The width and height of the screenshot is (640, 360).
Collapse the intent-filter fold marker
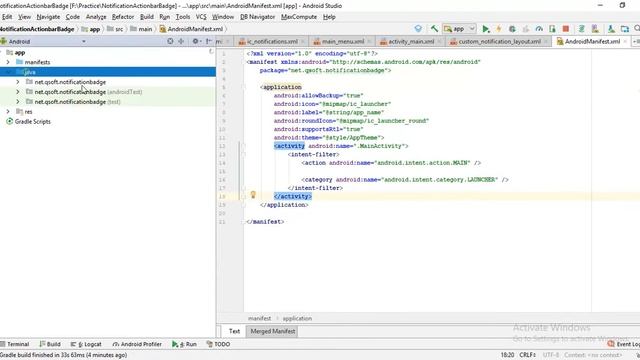pyautogui.click(x=244, y=154)
